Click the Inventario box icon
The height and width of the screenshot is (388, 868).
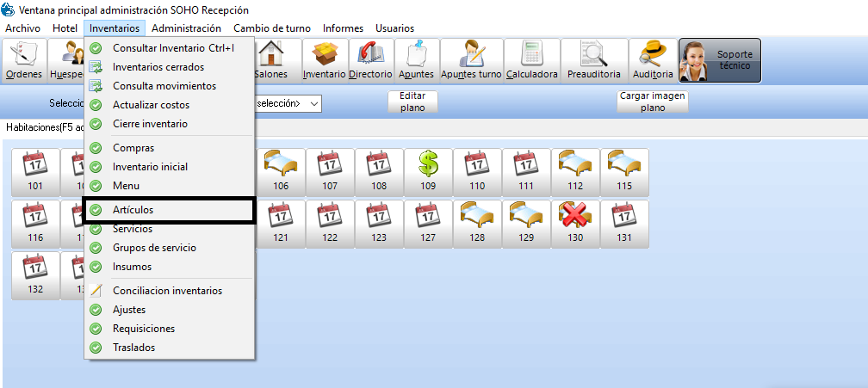point(325,60)
